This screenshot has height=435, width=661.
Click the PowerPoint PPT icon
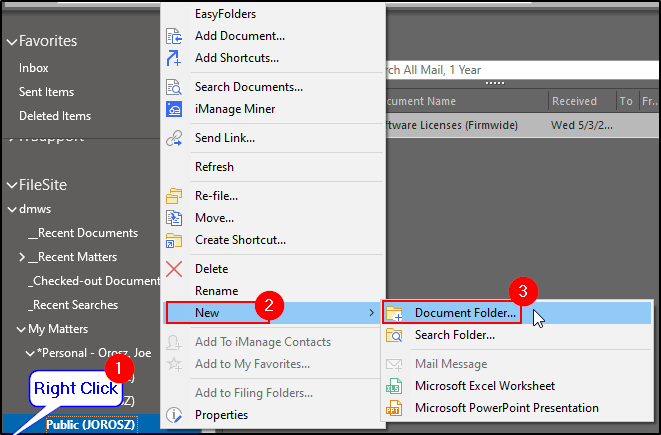click(x=394, y=408)
